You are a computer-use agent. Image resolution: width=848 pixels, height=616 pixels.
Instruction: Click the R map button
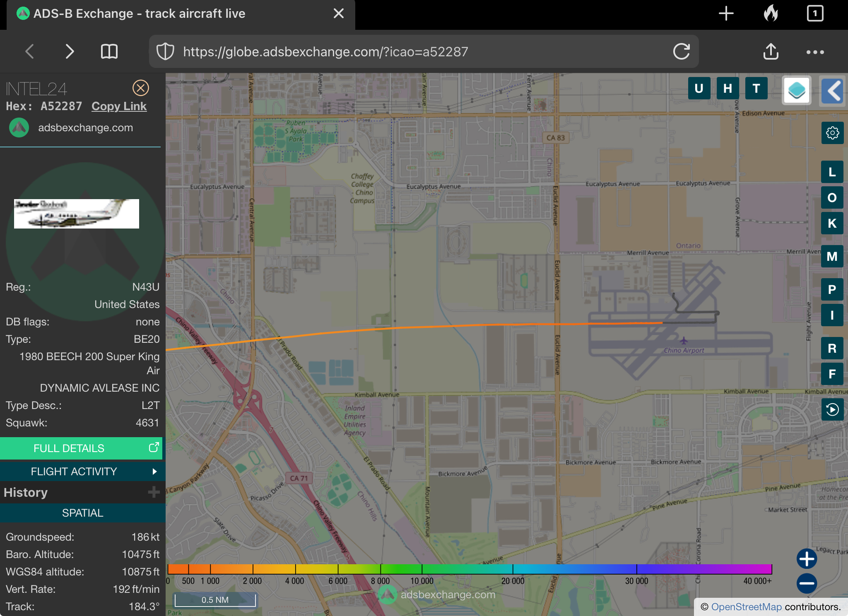click(832, 348)
